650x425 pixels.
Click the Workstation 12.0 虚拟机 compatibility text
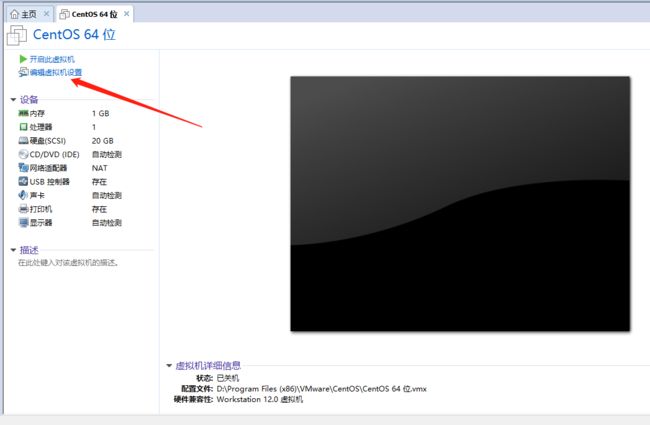(260, 399)
